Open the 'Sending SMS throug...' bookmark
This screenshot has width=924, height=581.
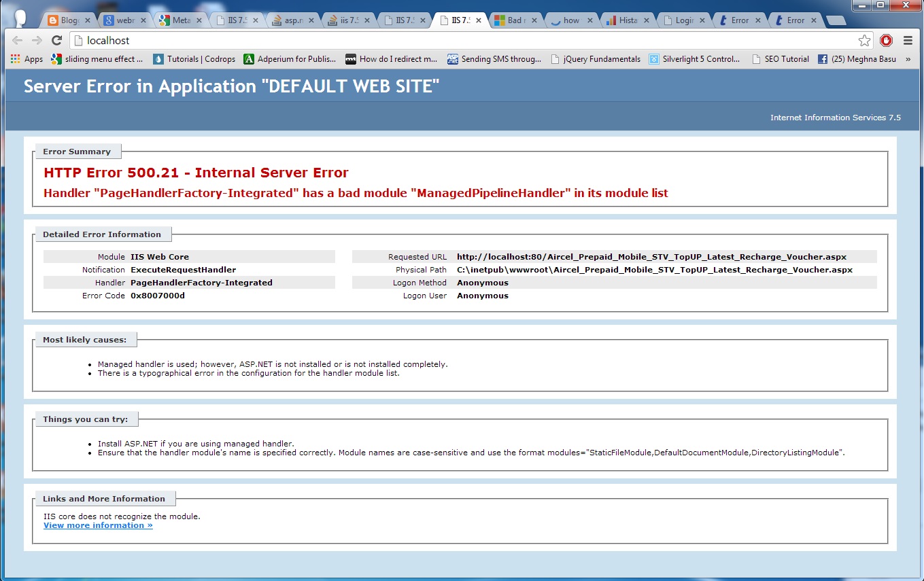click(x=494, y=59)
